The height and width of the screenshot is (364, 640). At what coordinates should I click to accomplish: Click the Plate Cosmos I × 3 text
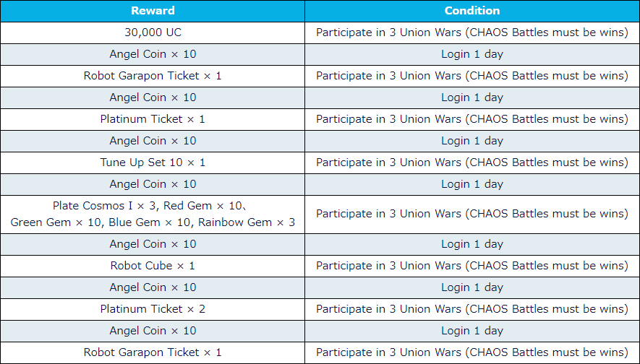[x=100, y=207]
